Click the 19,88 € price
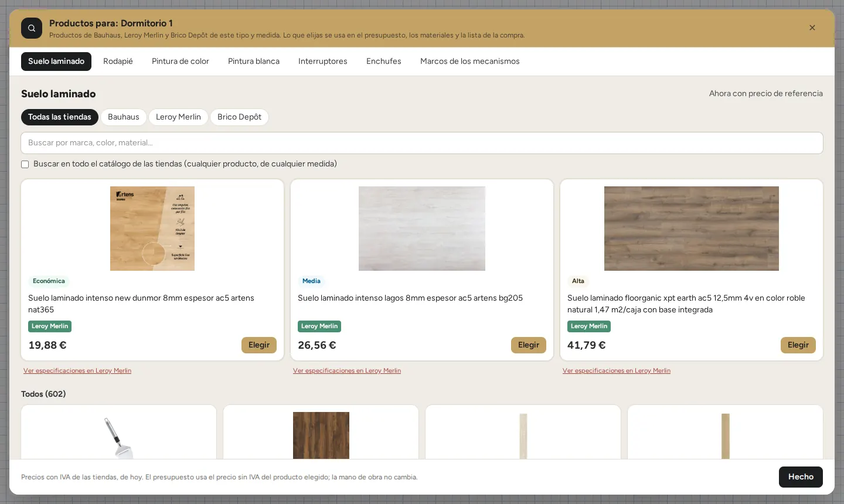Viewport: 844px width, 504px height. click(x=47, y=346)
